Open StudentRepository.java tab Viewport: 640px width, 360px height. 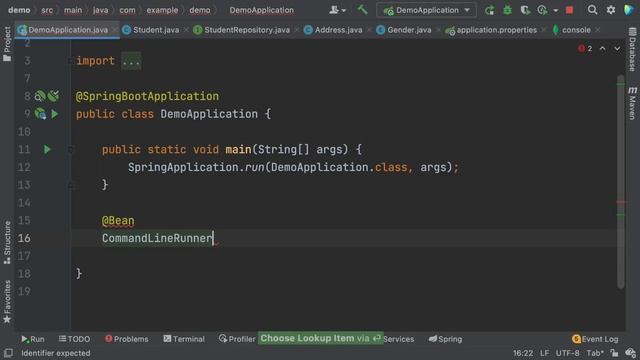(247, 30)
